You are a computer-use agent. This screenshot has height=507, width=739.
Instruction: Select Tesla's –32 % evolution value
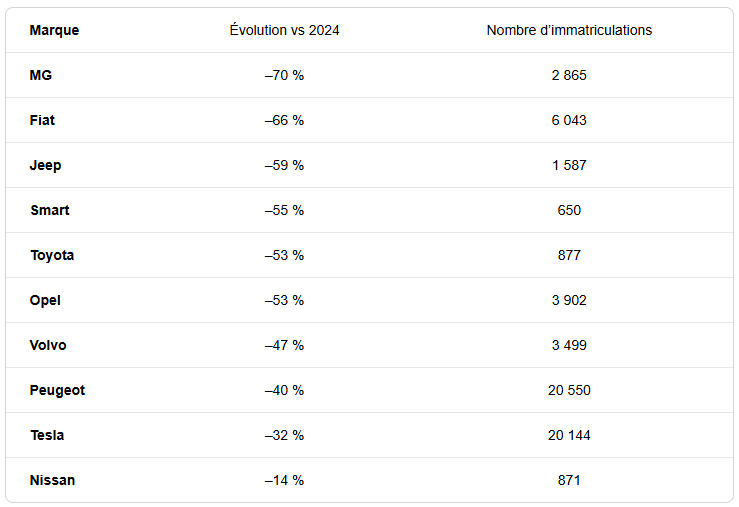coord(284,435)
